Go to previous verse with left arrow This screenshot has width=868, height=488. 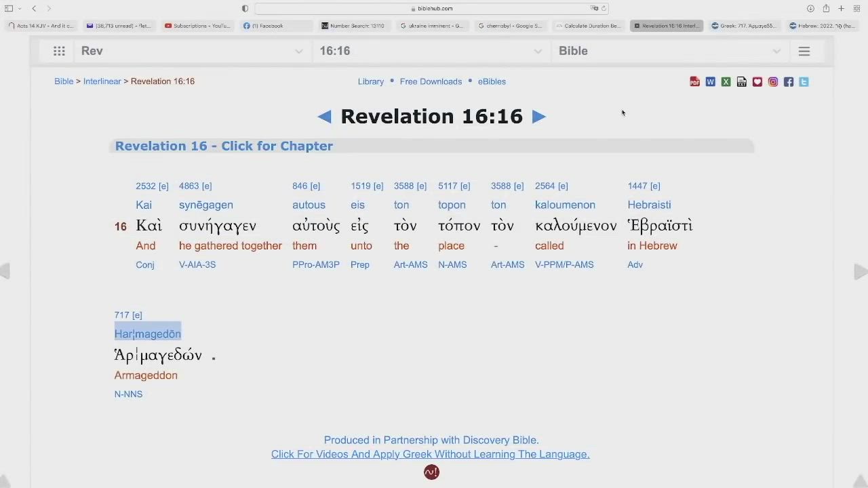point(324,117)
